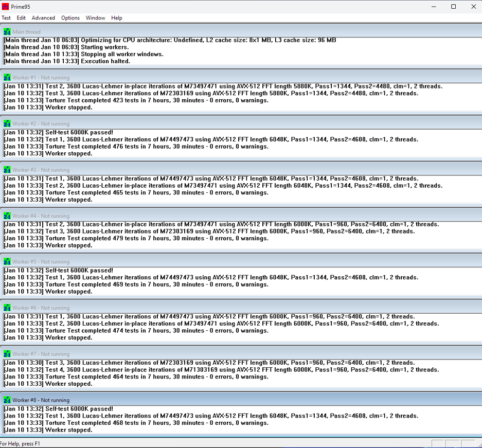The height and width of the screenshot is (448, 482).
Task: Click Worker #7 Test 3 M72303169 line
Action: point(209,362)
